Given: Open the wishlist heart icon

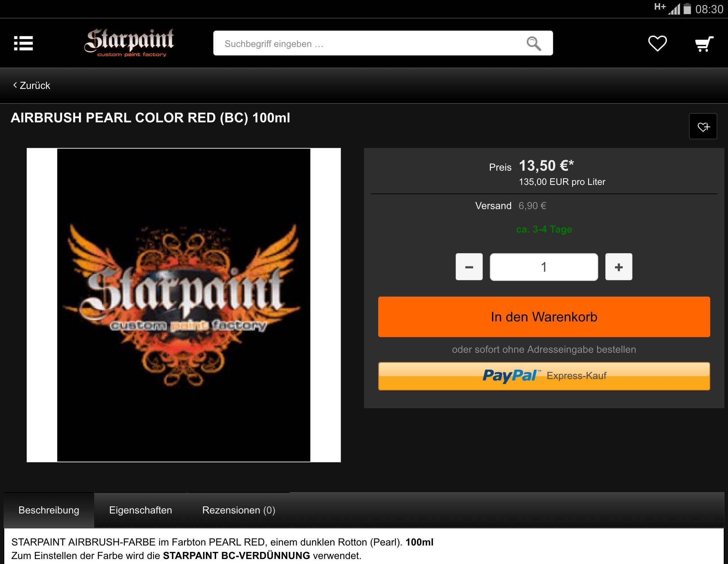Looking at the screenshot, I should tap(657, 43).
